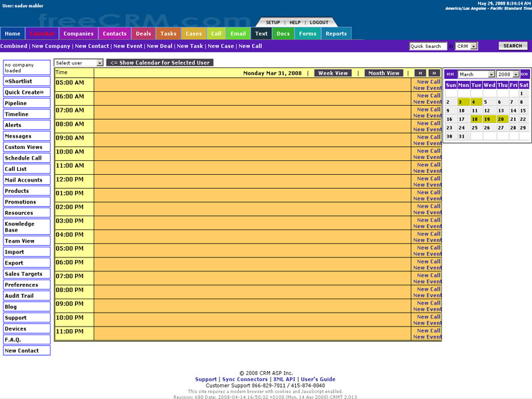This screenshot has width=532, height=399.
Task: Jump to next month in mini calendar
Action: pyautogui.click(x=524, y=74)
